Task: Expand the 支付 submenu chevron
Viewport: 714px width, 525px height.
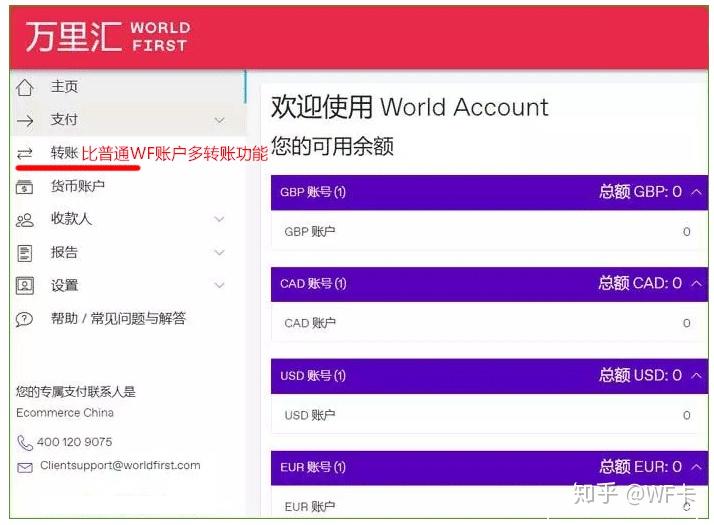Action: pyautogui.click(x=219, y=121)
